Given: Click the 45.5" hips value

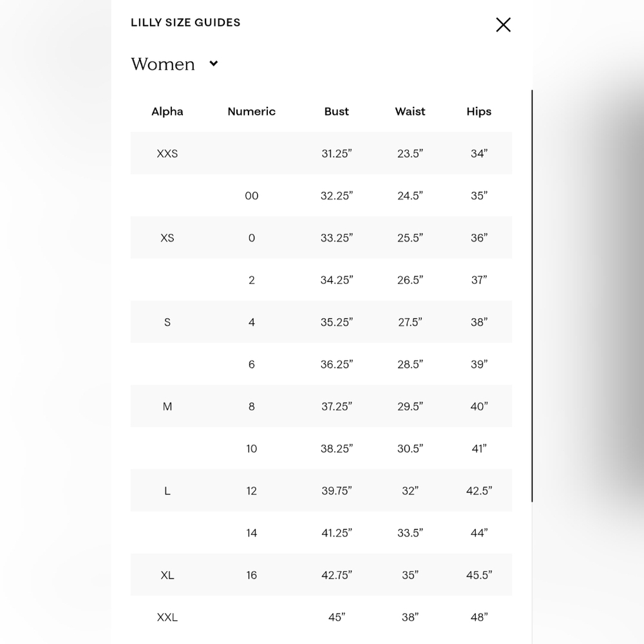Looking at the screenshot, I should click(479, 575).
